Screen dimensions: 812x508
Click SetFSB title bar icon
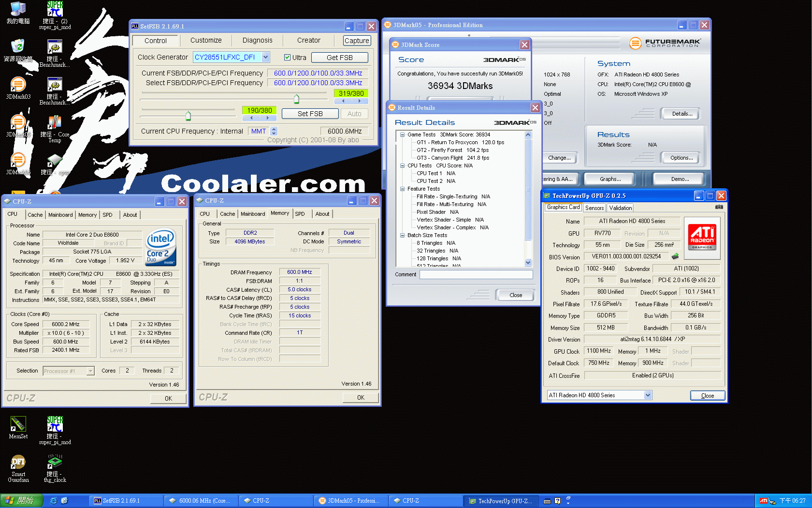tap(135, 26)
